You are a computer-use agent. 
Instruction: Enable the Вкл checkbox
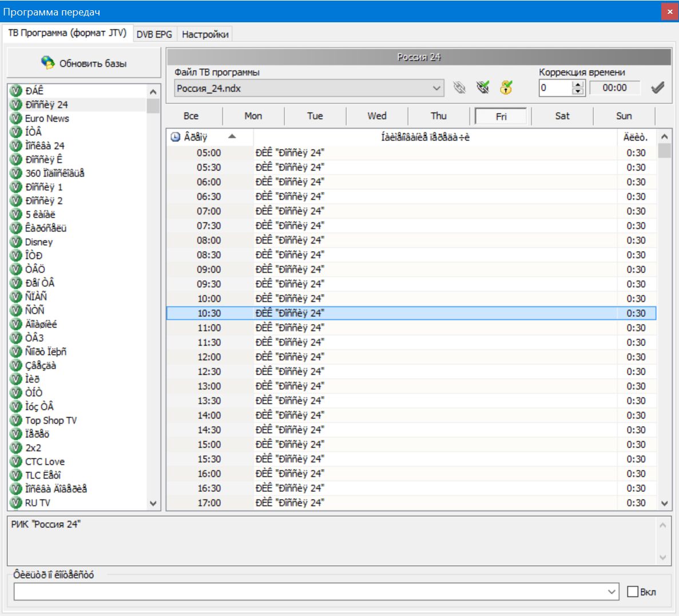pos(633,592)
